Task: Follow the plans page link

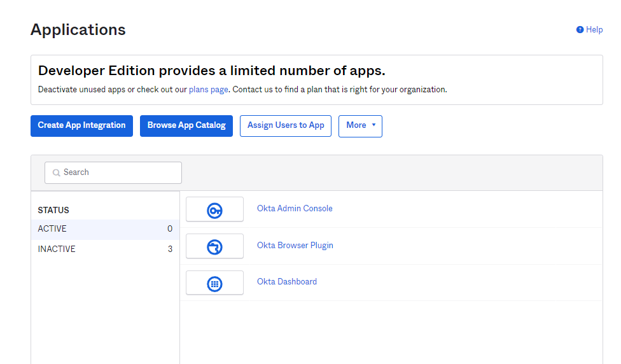Action: (208, 90)
